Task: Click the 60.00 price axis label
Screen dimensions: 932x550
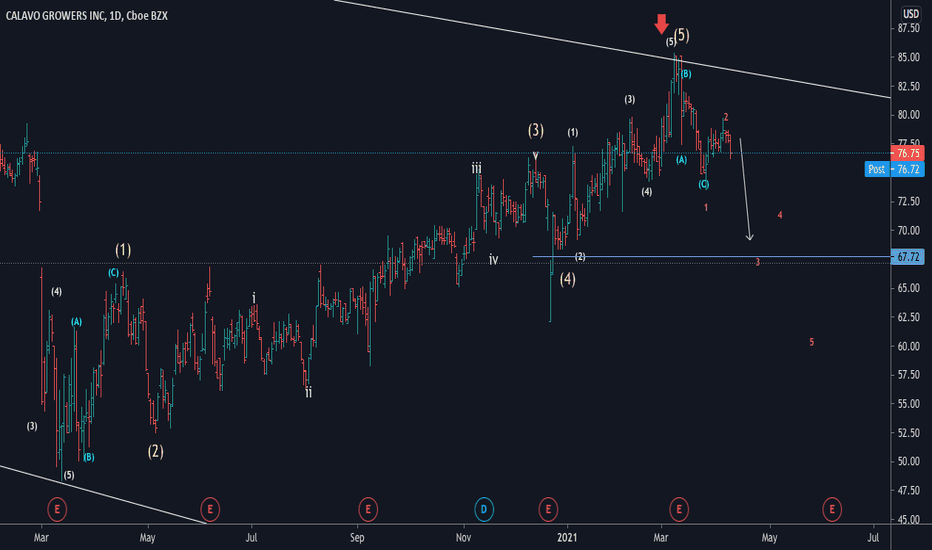Action: [x=909, y=346]
